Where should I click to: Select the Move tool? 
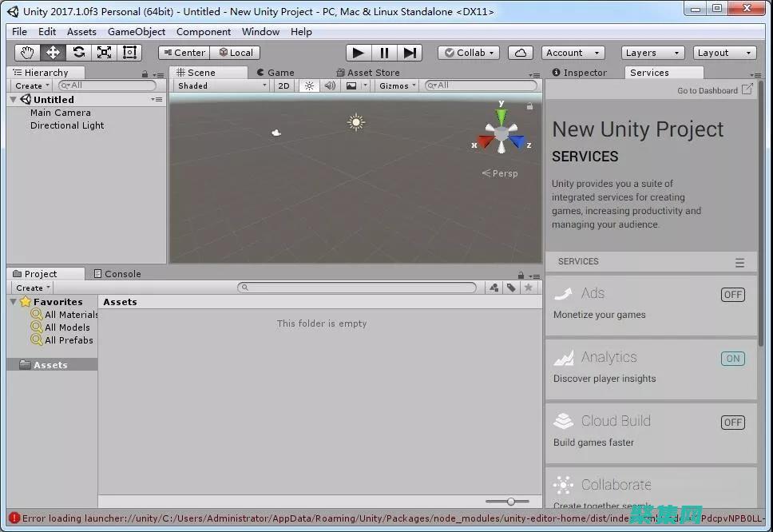[x=53, y=52]
